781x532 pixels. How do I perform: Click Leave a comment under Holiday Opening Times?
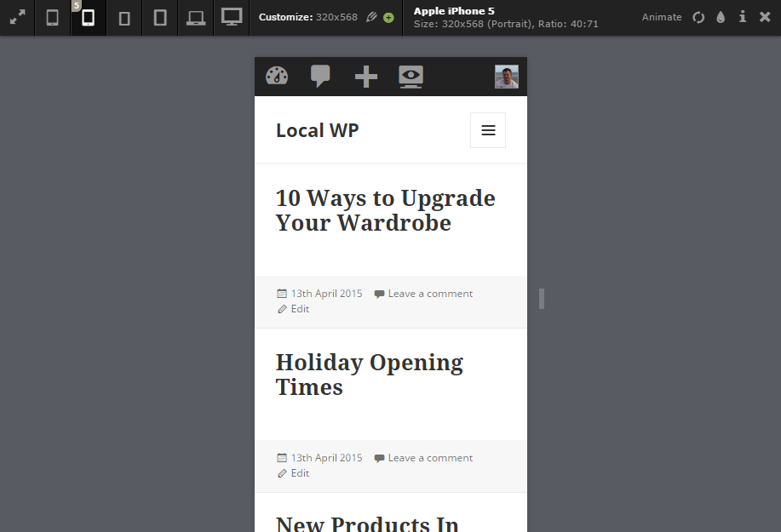[430, 458]
